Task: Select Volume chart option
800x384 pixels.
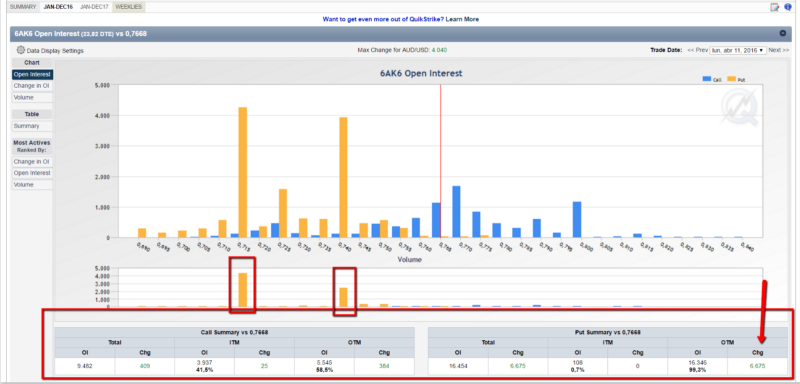Action: [32, 97]
